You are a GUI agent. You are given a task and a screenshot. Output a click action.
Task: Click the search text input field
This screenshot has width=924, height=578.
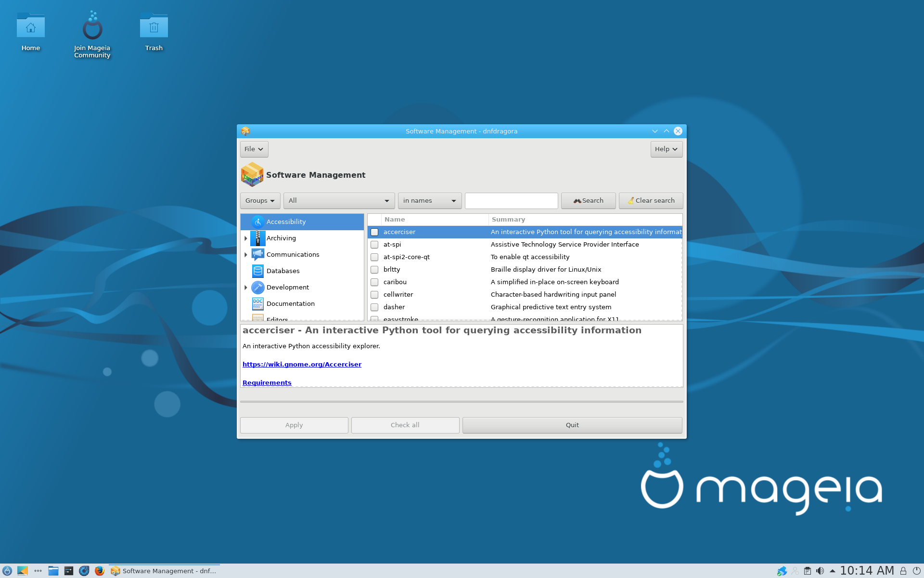pyautogui.click(x=511, y=201)
